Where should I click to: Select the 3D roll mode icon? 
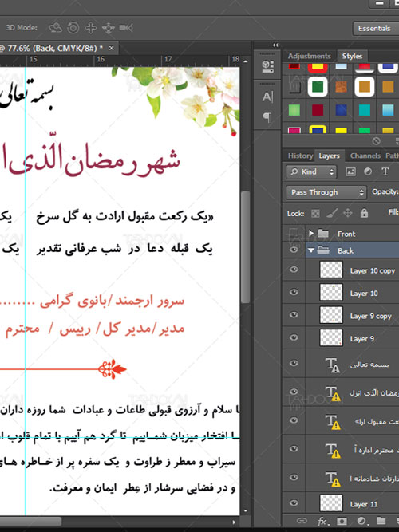(x=73, y=28)
